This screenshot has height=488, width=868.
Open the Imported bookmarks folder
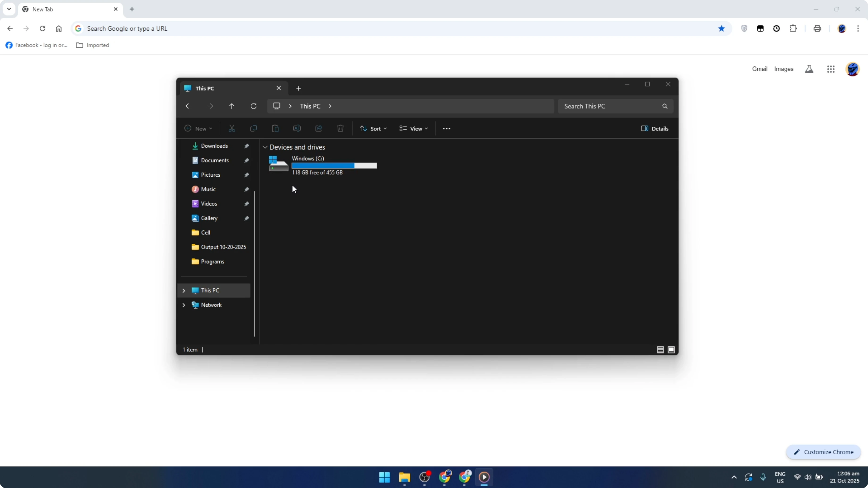point(93,45)
